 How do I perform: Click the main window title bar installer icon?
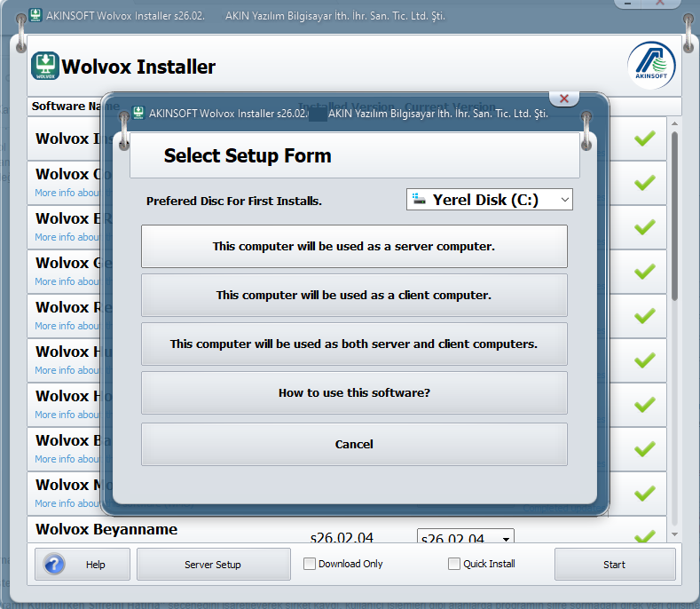coord(35,16)
